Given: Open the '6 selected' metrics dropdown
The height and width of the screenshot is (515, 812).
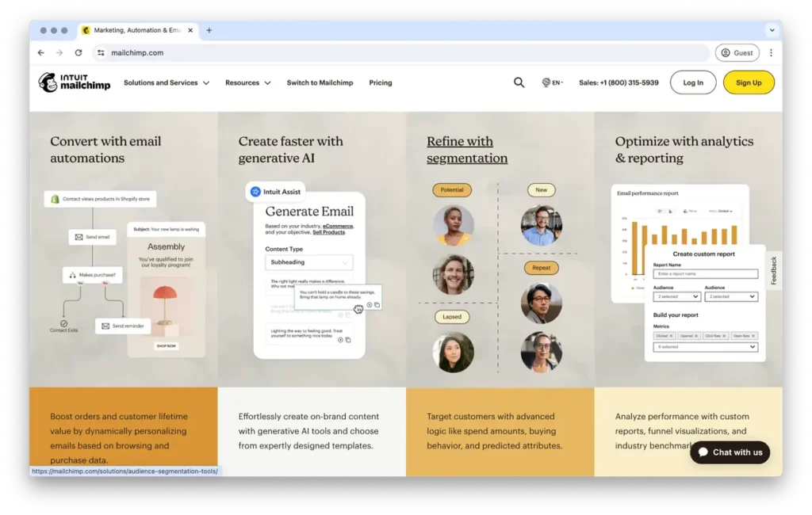Looking at the screenshot, I should (705, 347).
